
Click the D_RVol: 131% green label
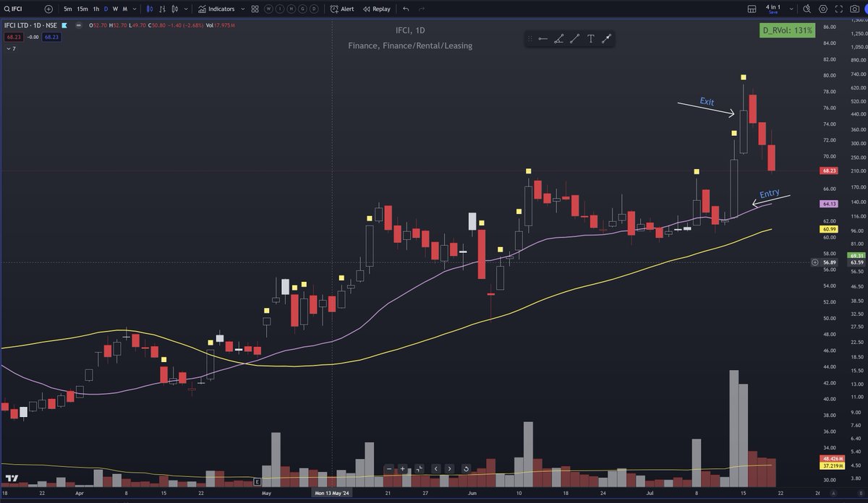(x=788, y=31)
